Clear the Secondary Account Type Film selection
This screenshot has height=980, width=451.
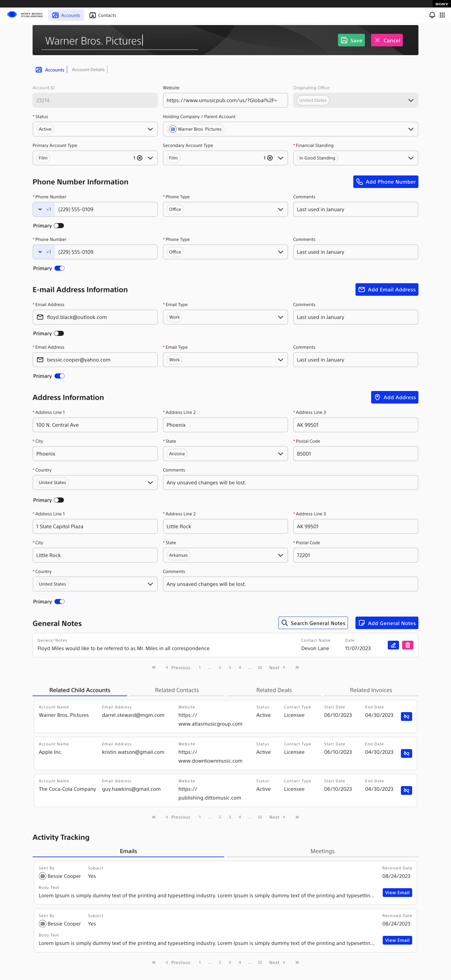(270, 158)
